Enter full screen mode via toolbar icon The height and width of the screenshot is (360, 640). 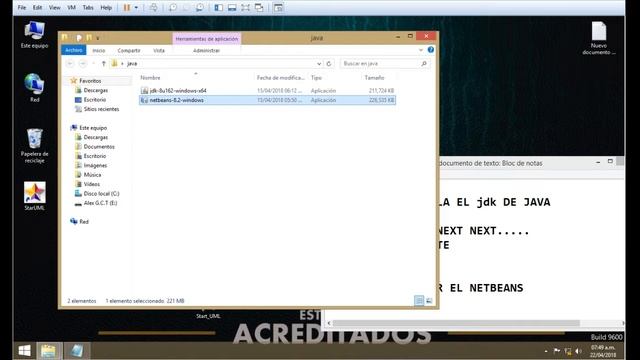coord(245,7)
